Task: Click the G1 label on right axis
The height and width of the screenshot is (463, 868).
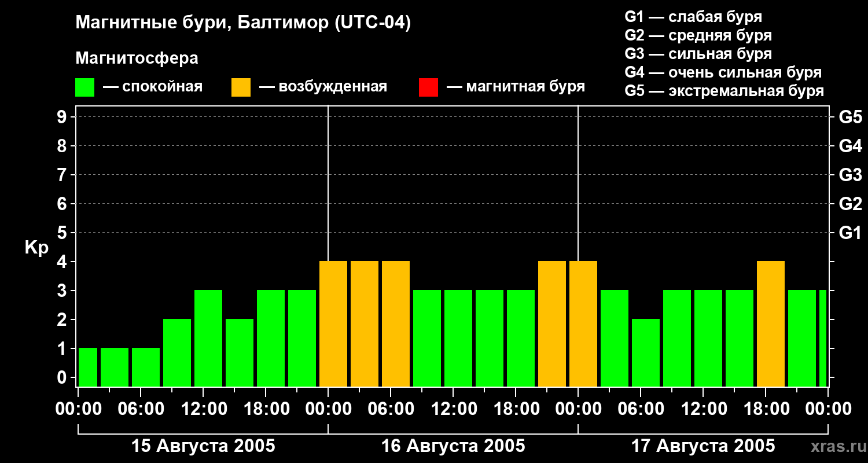Action: (850, 233)
